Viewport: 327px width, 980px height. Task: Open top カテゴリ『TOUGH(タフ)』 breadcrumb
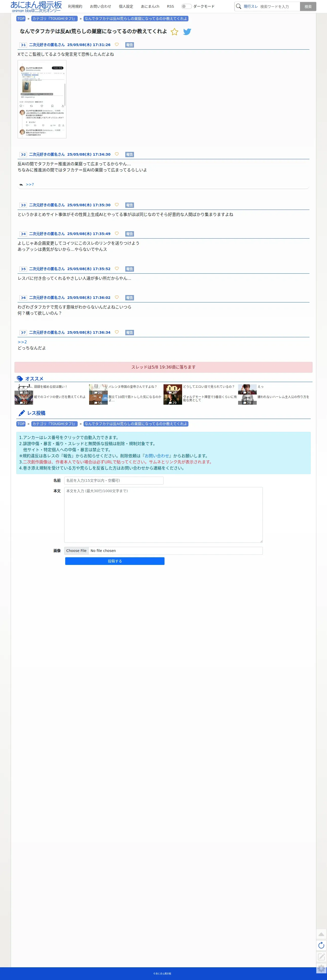54,19
